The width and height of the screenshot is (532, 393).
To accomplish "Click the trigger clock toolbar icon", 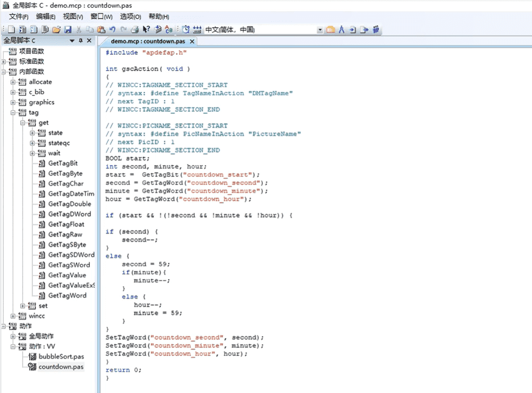I will (186, 30).
